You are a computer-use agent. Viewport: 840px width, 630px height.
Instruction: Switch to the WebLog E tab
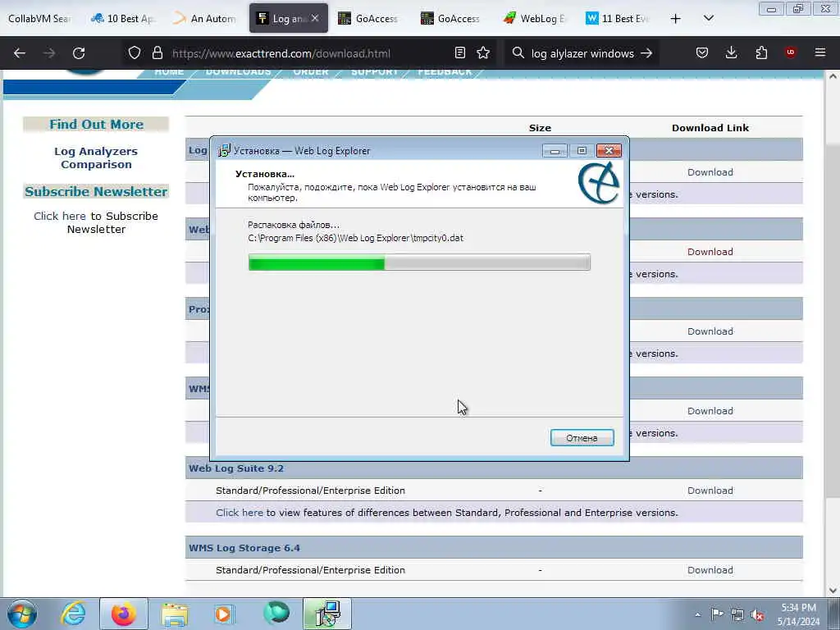[x=535, y=18]
